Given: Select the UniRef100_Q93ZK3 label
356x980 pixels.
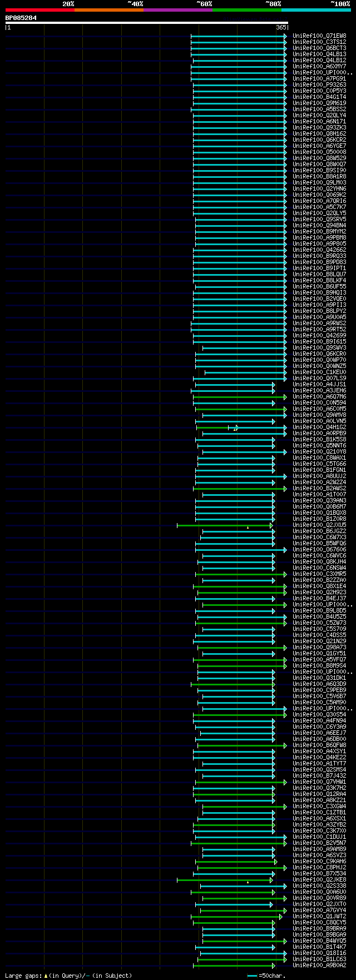Looking at the screenshot, I should pos(319,127).
